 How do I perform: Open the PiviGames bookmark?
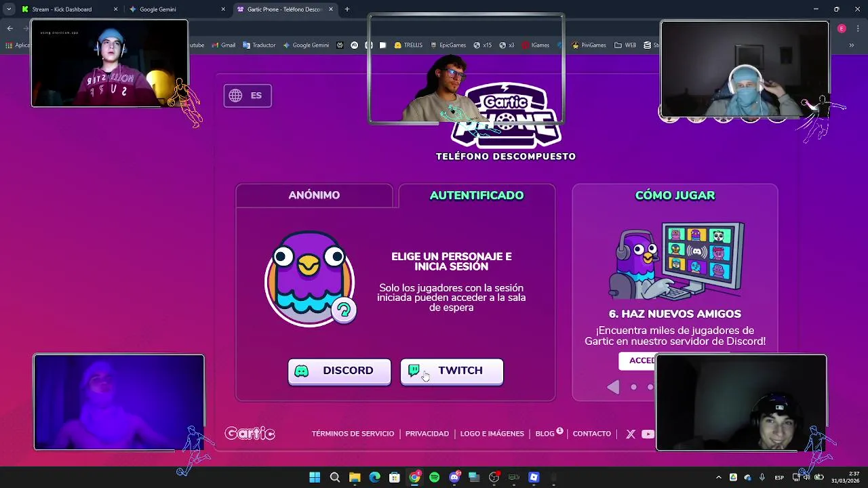(589, 45)
